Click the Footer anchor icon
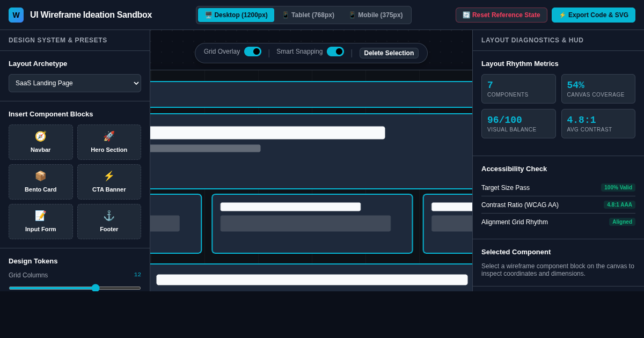 [x=109, y=216]
